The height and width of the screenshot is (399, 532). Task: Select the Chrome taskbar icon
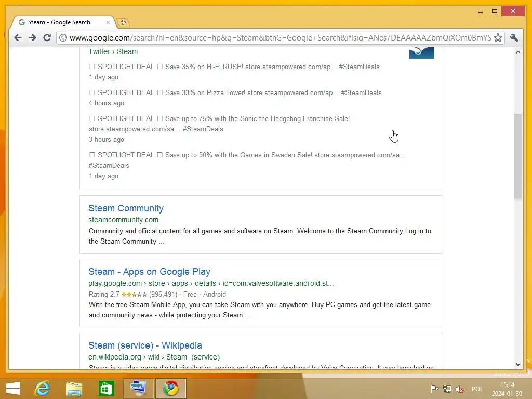coord(170,389)
